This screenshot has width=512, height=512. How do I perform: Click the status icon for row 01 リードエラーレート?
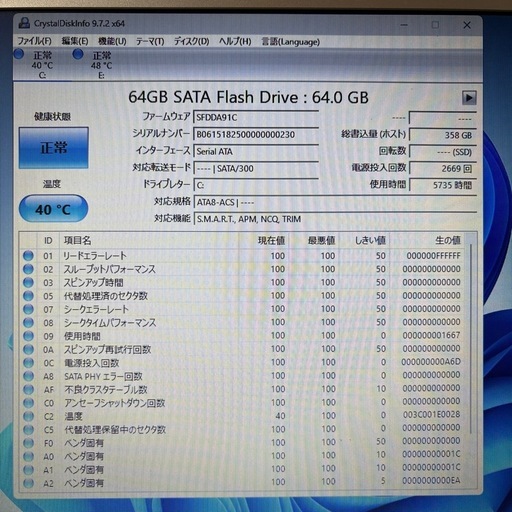click(x=28, y=256)
